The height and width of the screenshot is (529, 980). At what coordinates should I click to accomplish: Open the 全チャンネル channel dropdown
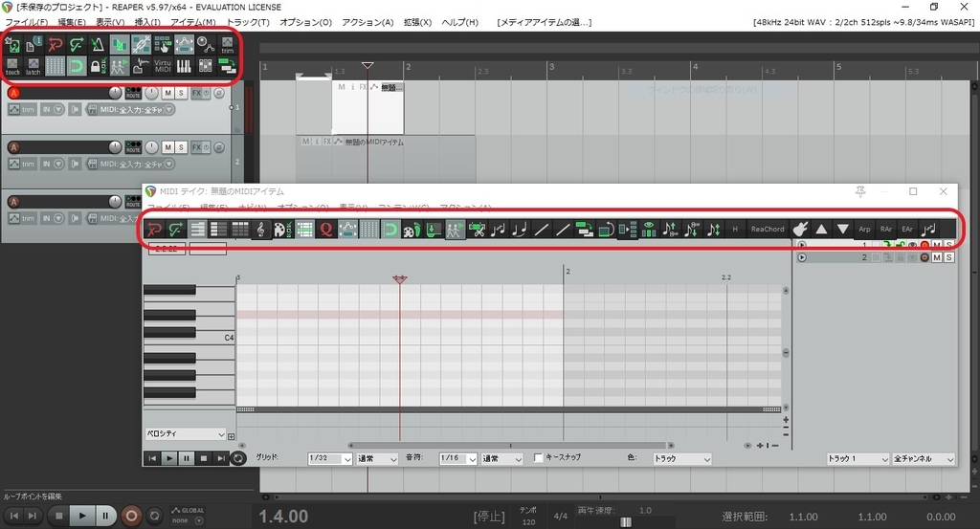924,459
